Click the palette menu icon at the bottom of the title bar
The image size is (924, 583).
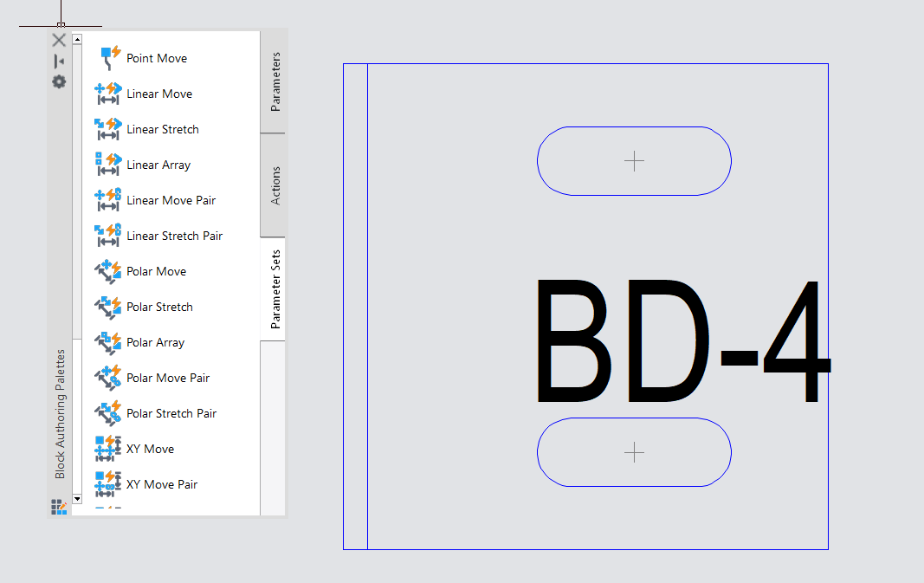tap(59, 507)
